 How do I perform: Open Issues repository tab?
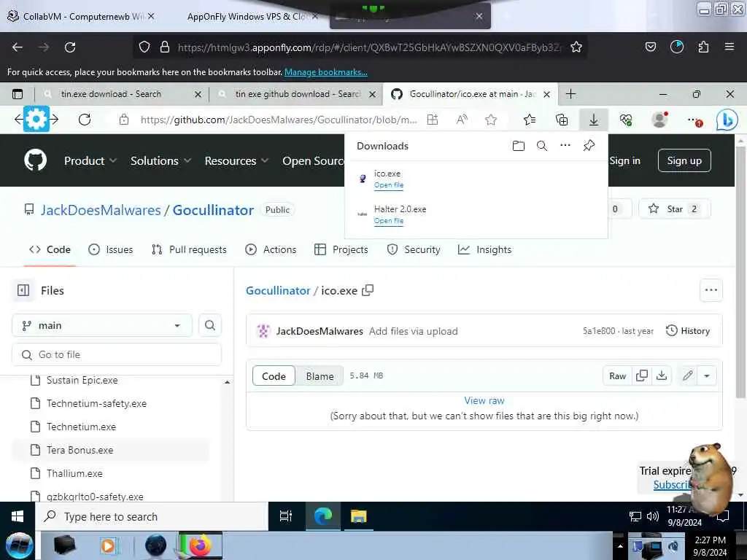tap(111, 249)
